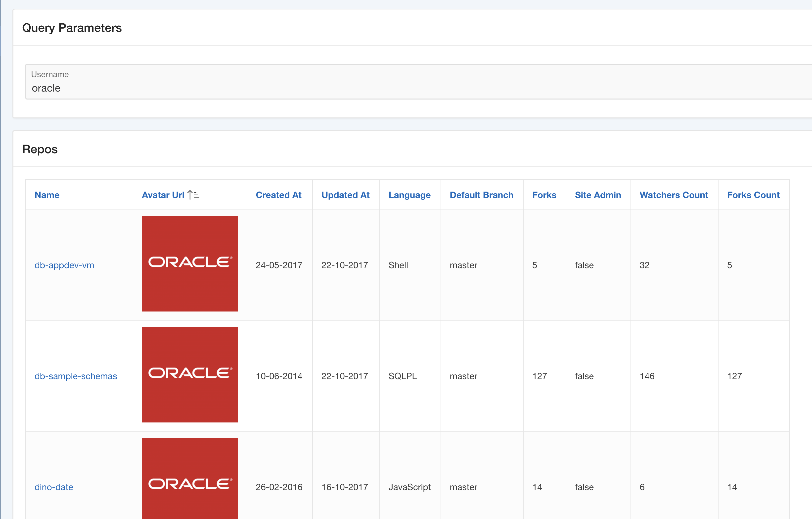Click the Default Branch column header

pyautogui.click(x=481, y=195)
